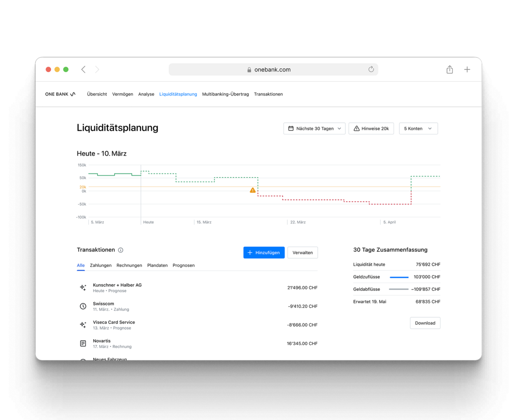The height and width of the screenshot is (420, 517).
Task: Open the info icon next to Transaktionen
Action: [121, 250]
